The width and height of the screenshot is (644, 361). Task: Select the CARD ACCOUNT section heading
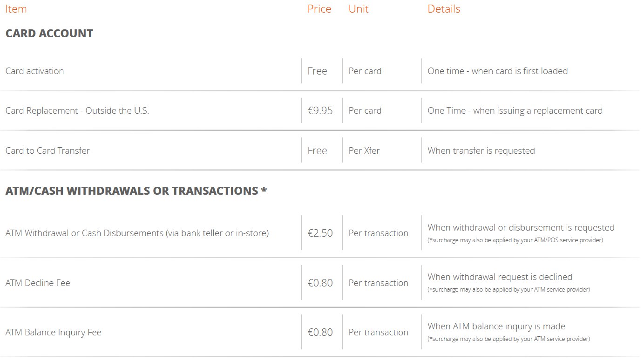(49, 34)
